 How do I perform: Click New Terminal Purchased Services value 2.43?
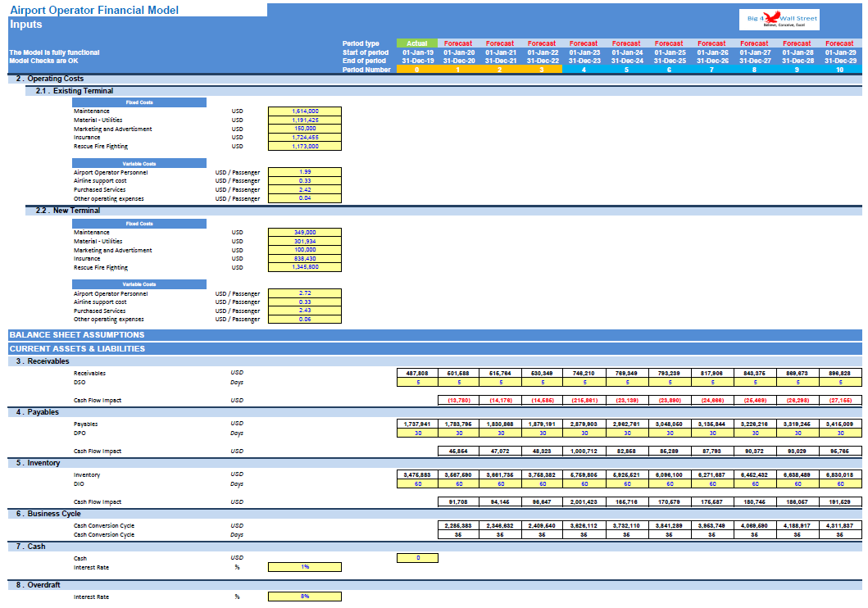tap(304, 311)
